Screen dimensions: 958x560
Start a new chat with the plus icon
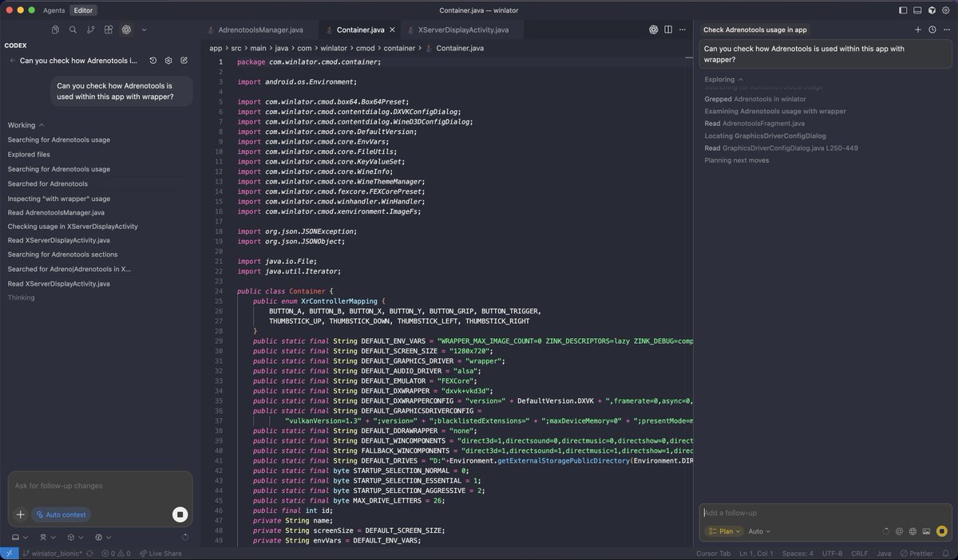click(x=918, y=30)
